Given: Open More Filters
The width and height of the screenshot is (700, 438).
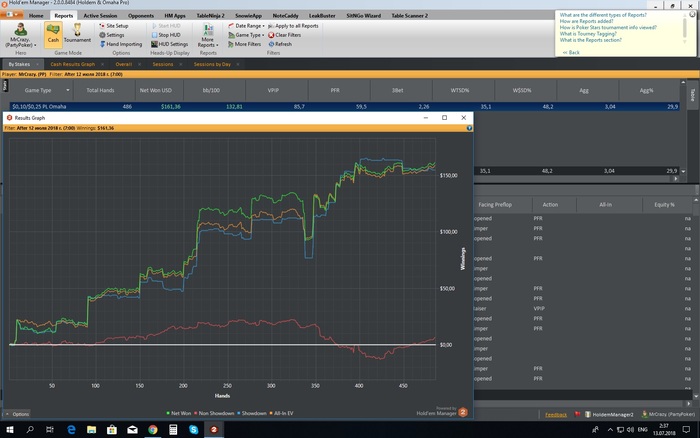Looking at the screenshot, I should click(x=244, y=44).
